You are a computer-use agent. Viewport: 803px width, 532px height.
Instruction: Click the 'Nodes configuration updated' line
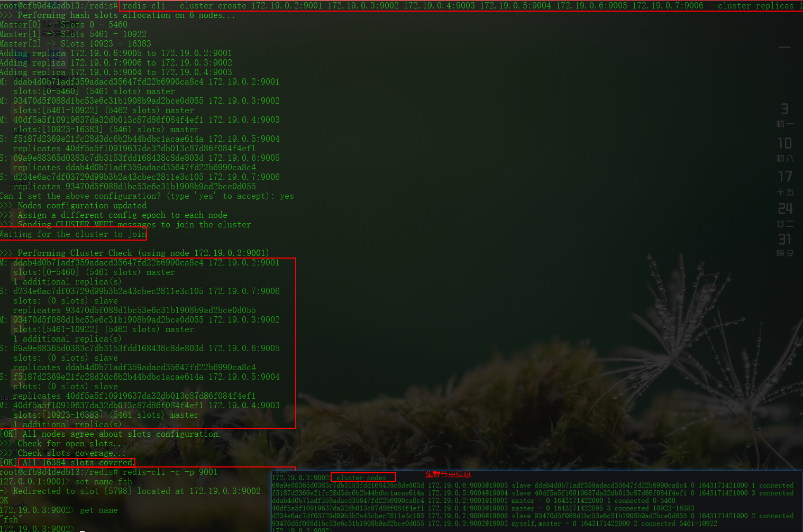pos(73,206)
